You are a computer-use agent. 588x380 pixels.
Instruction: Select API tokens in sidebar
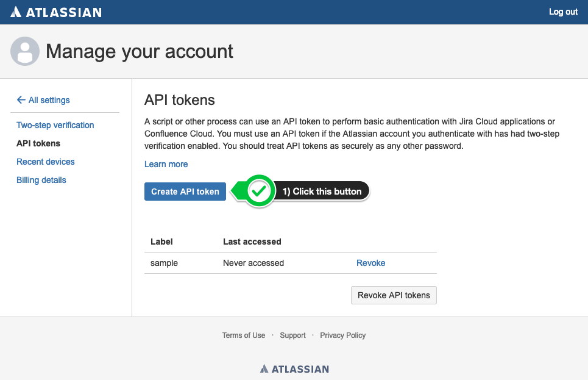(x=38, y=143)
